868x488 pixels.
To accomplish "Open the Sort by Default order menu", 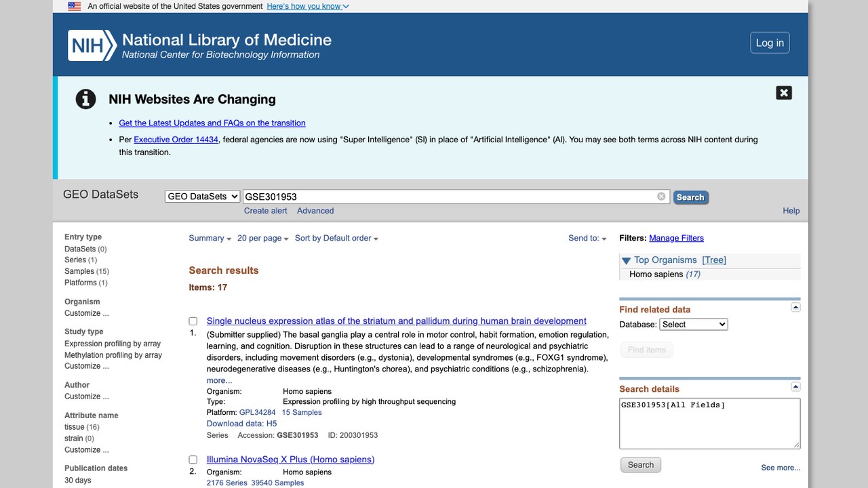I will pyautogui.click(x=337, y=239).
